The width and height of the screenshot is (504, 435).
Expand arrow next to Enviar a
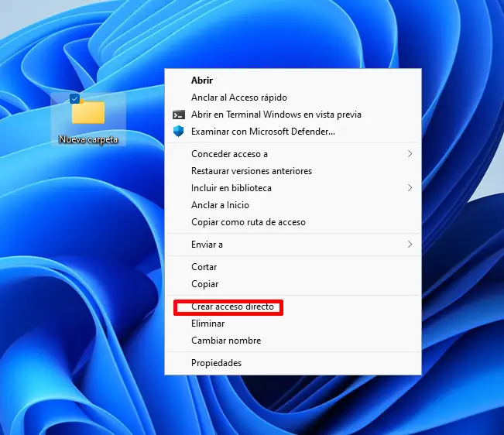(410, 245)
